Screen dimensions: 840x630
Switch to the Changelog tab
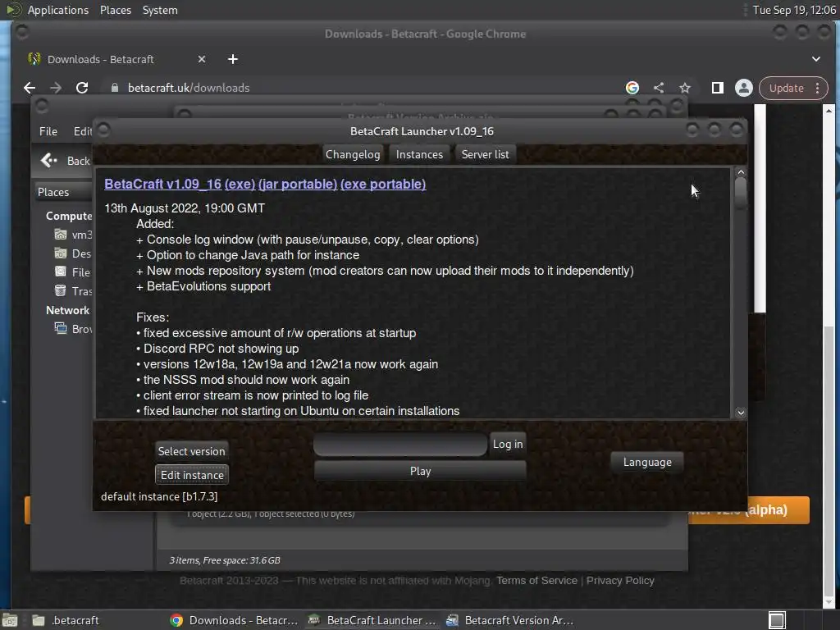click(353, 154)
